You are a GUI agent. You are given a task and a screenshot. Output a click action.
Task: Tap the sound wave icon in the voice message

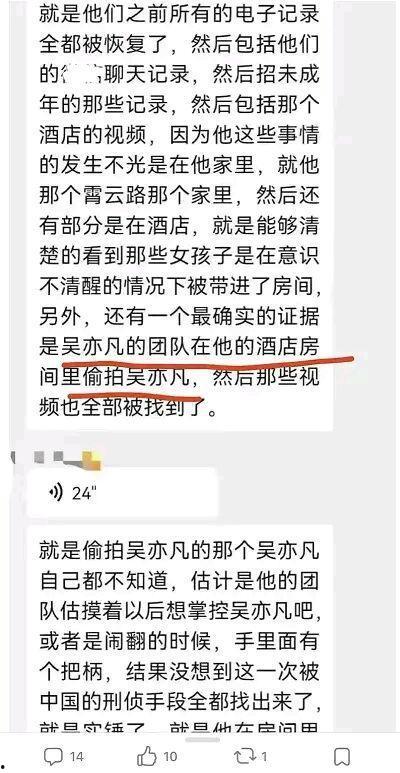[x=55, y=492]
